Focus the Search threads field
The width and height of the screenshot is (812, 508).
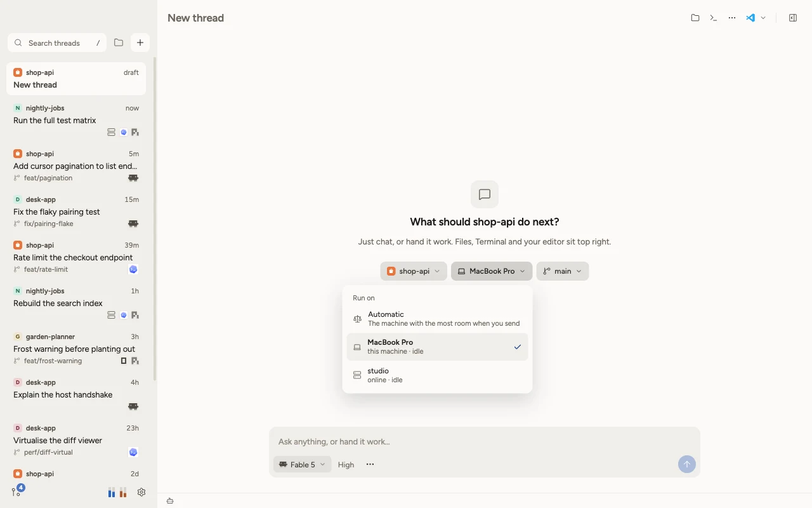[57, 43]
